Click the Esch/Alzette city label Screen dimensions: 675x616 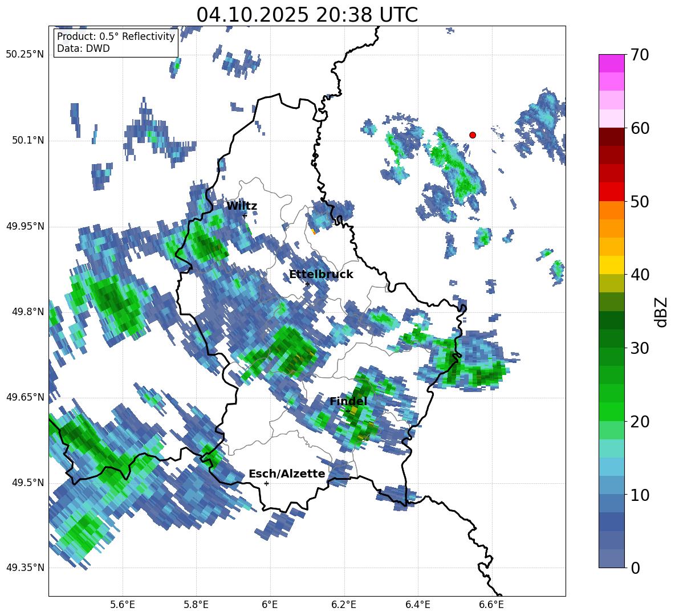click(x=287, y=474)
